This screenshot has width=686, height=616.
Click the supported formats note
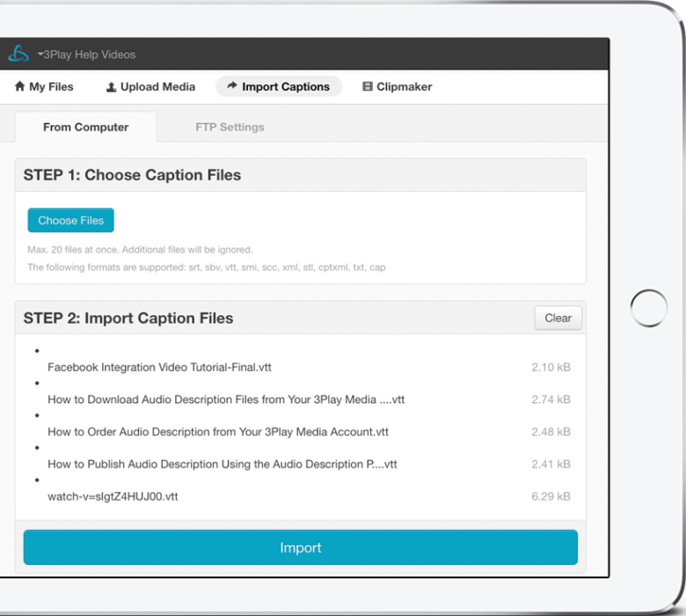pos(207,268)
